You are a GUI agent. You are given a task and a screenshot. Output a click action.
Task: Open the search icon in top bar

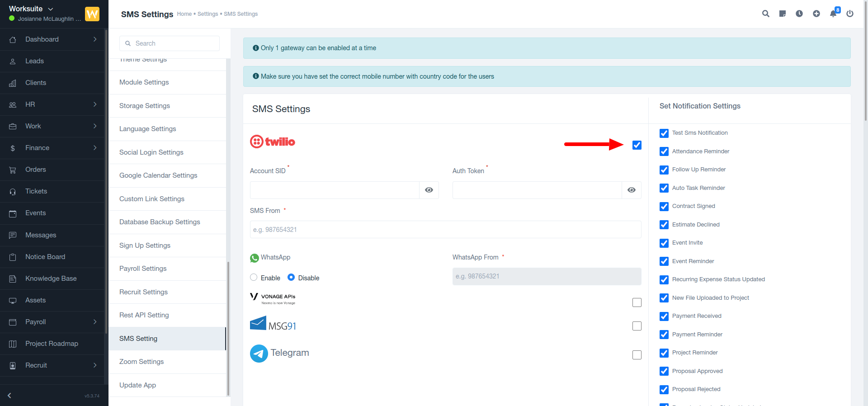(x=765, y=14)
